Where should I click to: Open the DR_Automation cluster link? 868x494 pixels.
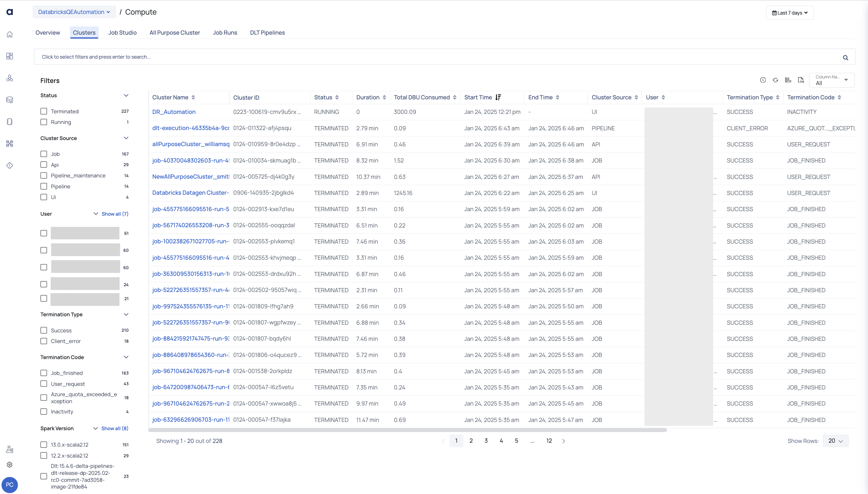click(174, 112)
